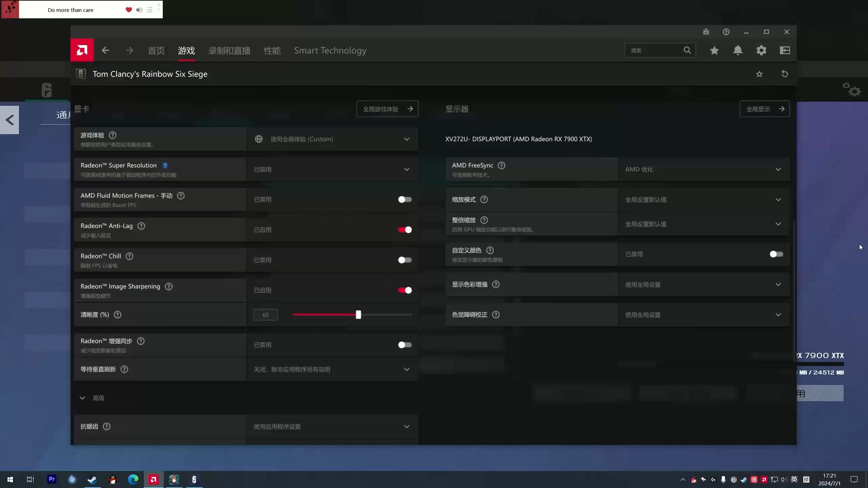Switch to the 游戏 tab

(186, 50)
